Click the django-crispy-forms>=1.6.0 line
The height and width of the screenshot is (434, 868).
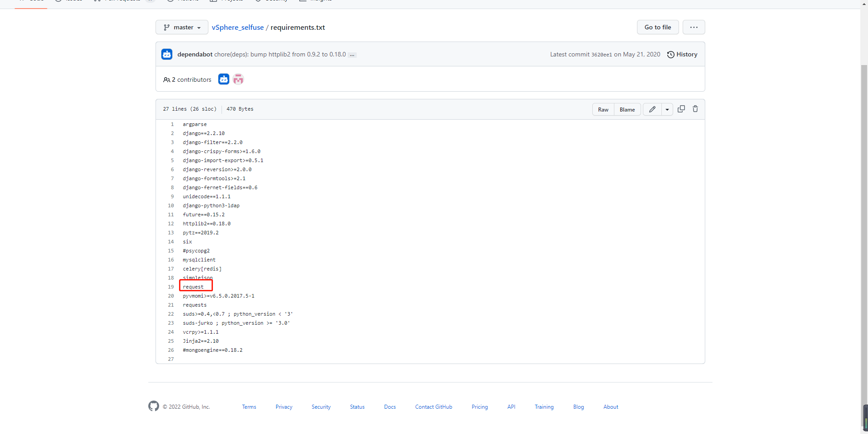click(222, 151)
